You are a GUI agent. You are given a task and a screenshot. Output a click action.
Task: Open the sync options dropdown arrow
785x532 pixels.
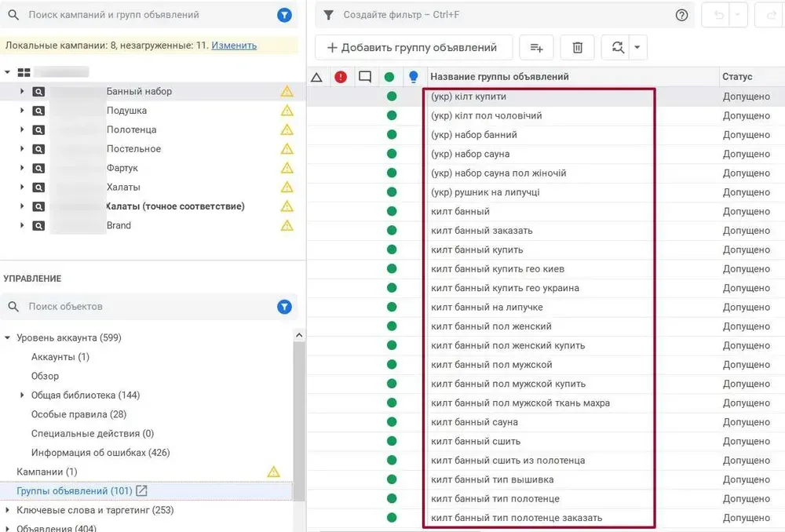coord(637,47)
